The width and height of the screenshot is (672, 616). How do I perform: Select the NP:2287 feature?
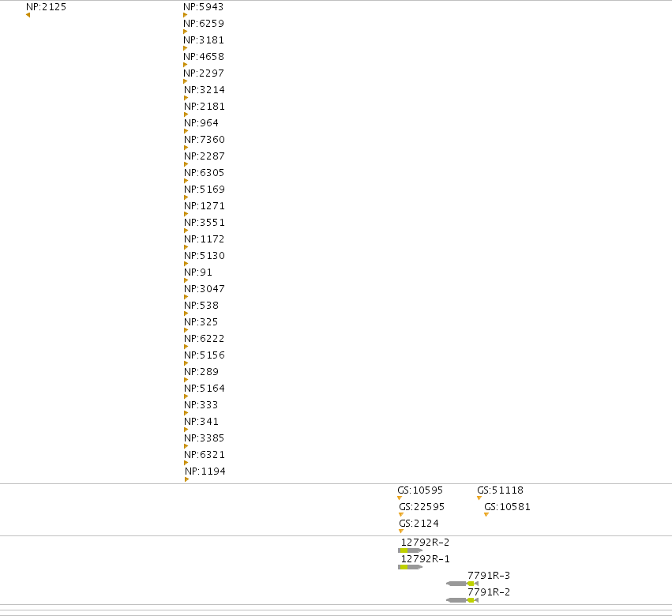(x=205, y=156)
